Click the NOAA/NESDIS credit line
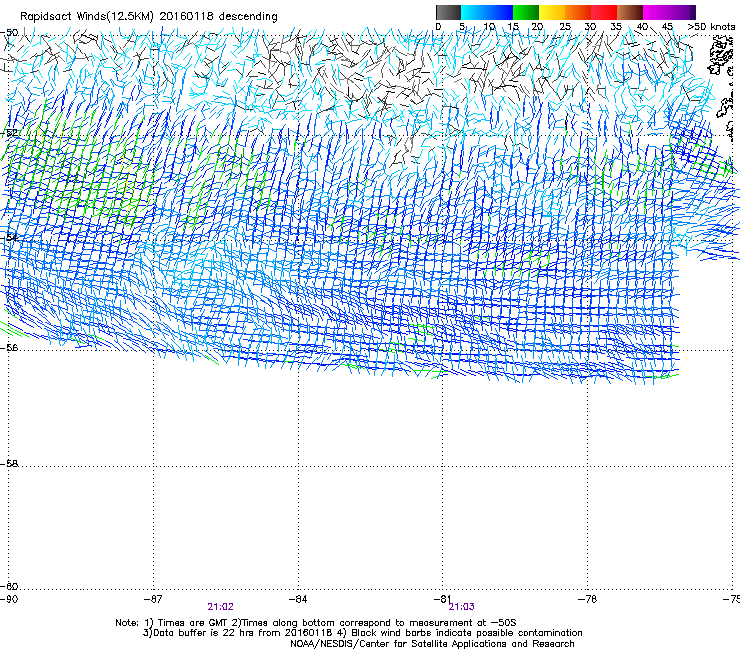This screenshot has height=650, width=740. pos(432,644)
